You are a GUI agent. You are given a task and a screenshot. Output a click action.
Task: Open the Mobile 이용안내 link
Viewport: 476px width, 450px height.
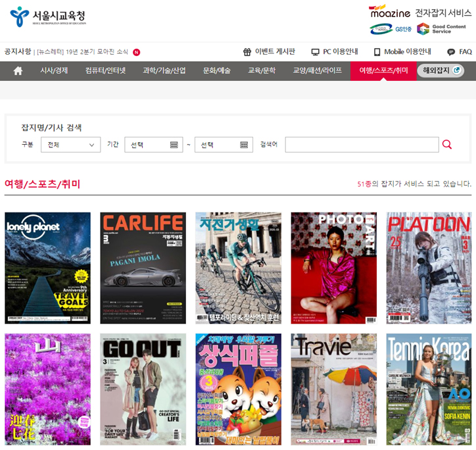click(x=408, y=52)
